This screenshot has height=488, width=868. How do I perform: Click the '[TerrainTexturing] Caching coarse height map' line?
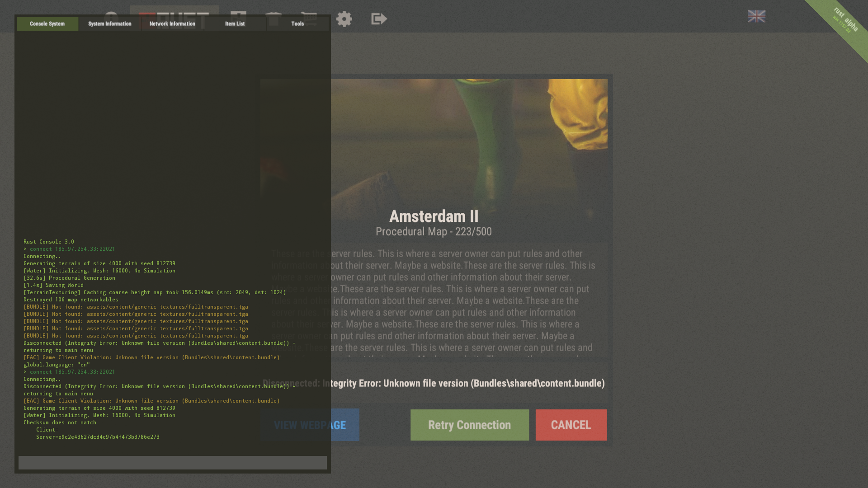tap(155, 292)
